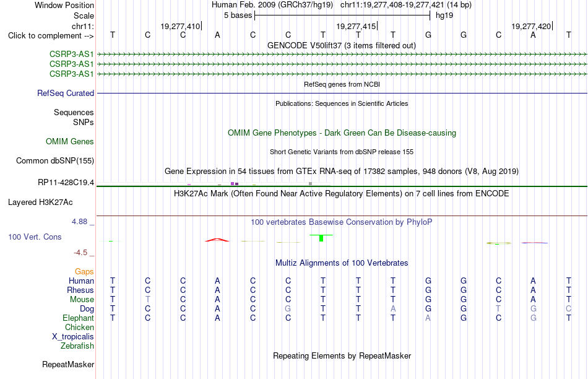Viewport: 588px width, 379px height.
Task: Click the Sequences track label
Action: 74,112
